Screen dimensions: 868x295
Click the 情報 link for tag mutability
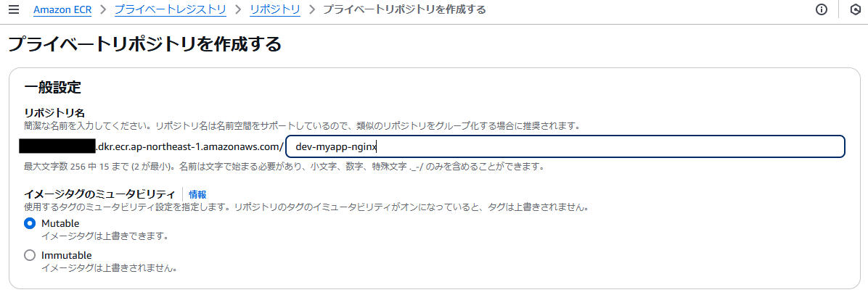[x=197, y=194]
